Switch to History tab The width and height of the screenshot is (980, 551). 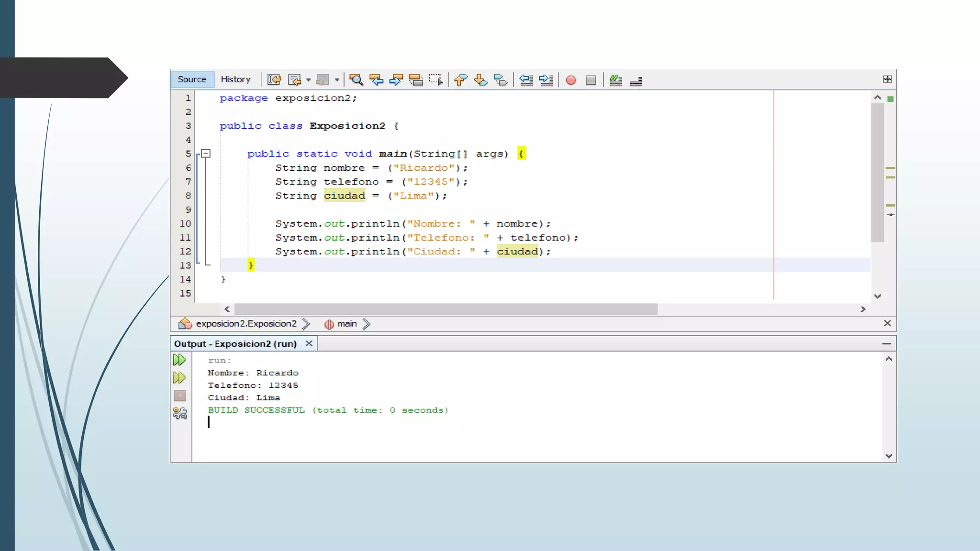pyautogui.click(x=235, y=79)
